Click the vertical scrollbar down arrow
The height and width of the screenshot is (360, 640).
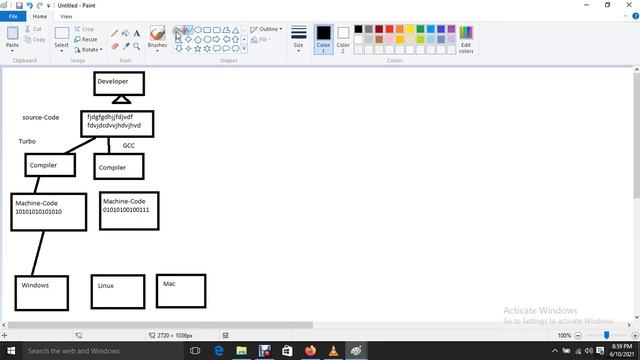636,317
